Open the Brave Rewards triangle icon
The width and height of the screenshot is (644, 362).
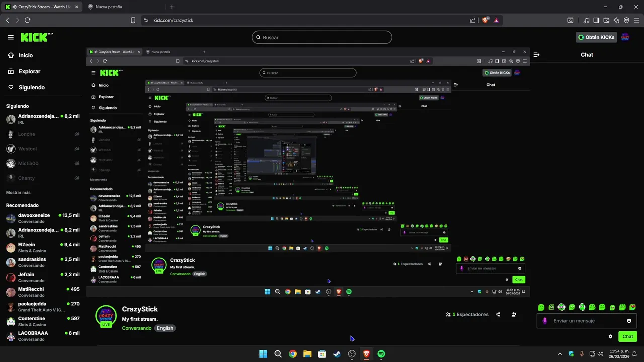coord(496,20)
